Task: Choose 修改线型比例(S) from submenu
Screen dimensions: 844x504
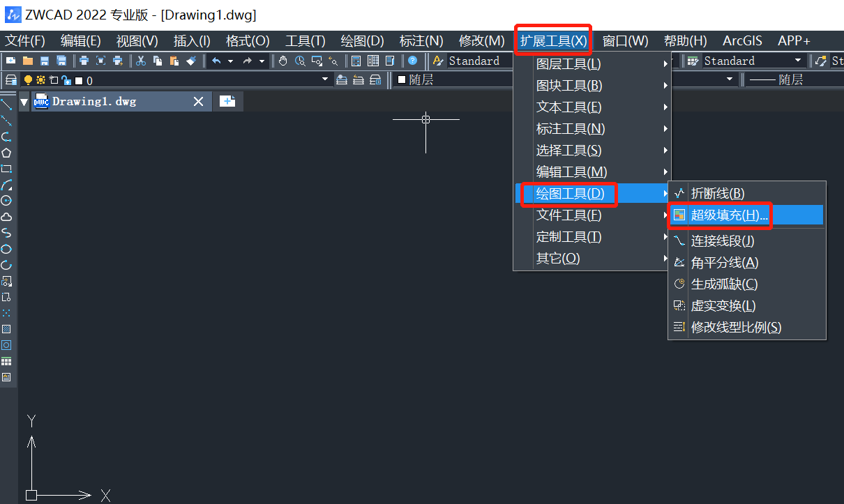Action: 747,328
